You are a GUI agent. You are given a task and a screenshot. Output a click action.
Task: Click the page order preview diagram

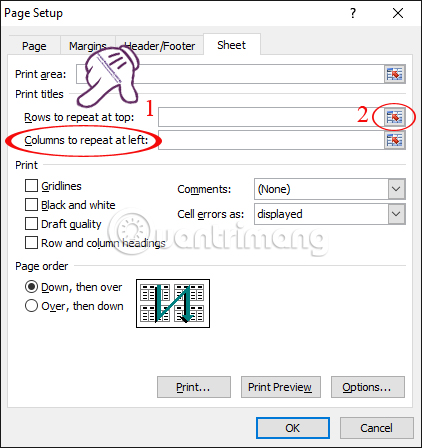point(173,304)
